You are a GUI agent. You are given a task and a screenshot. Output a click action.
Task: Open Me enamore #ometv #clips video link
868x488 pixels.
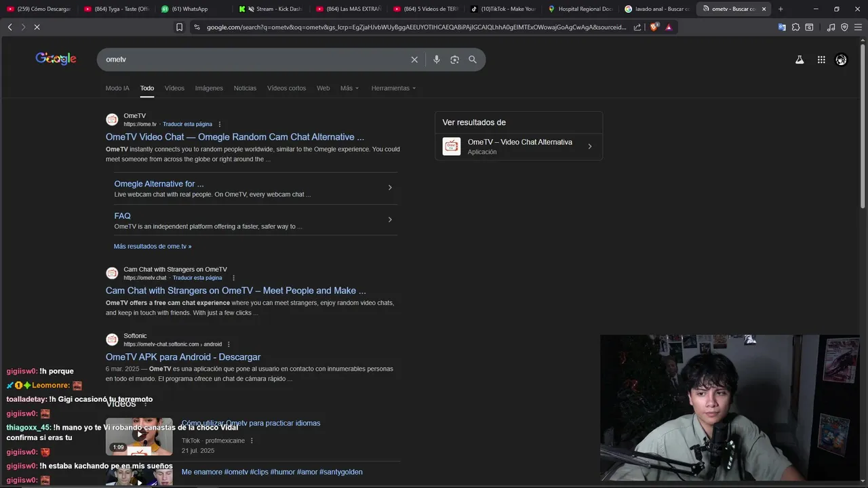[x=272, y=472]
